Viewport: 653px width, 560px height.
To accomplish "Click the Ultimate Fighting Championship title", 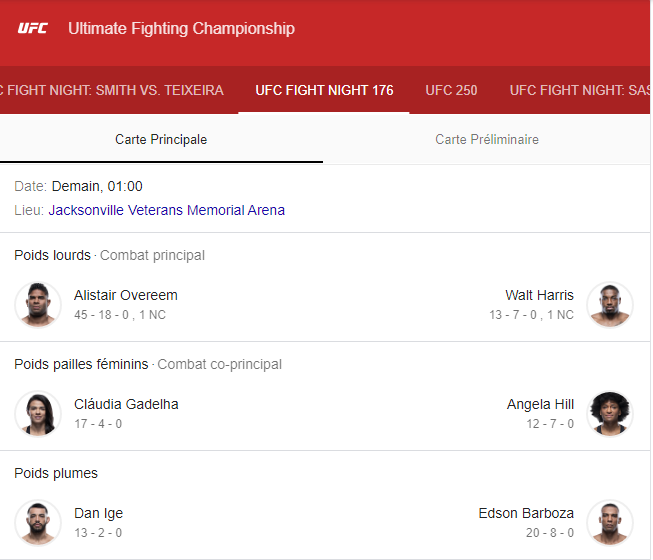I will point(181,28).
